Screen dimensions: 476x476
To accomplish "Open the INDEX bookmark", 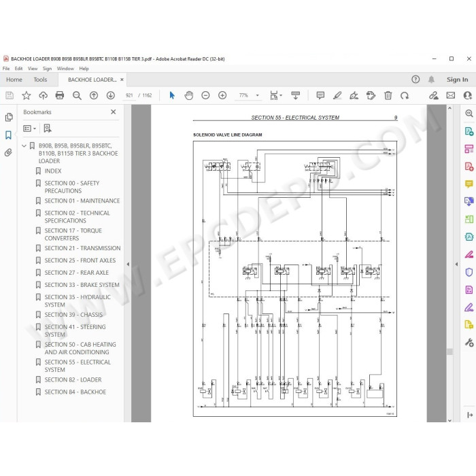I will tap(53, 171).
